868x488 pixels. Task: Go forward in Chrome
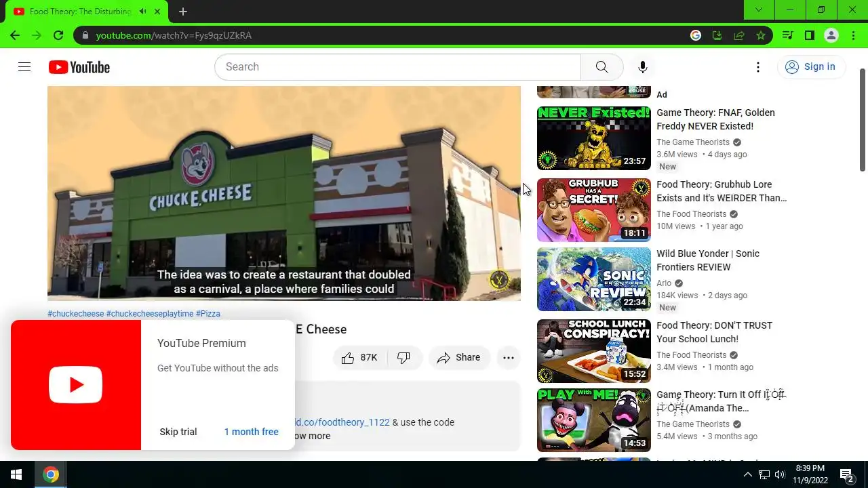pos(37,35)
